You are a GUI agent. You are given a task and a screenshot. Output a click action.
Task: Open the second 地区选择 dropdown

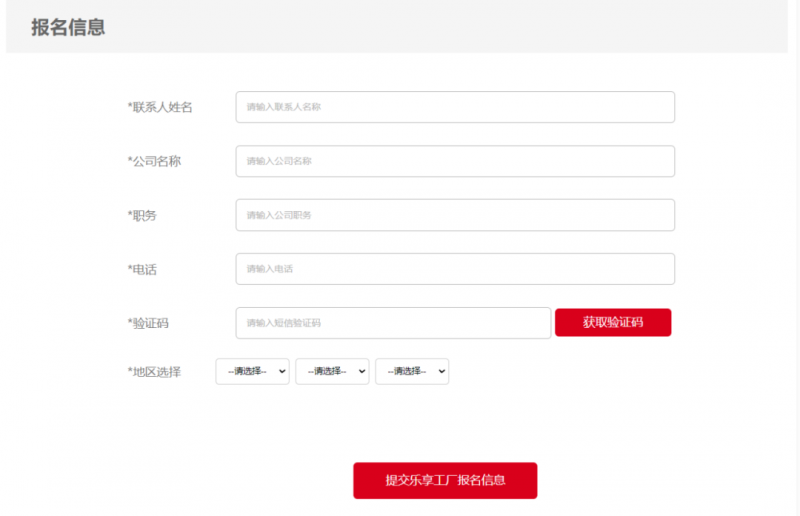point(332,372)
